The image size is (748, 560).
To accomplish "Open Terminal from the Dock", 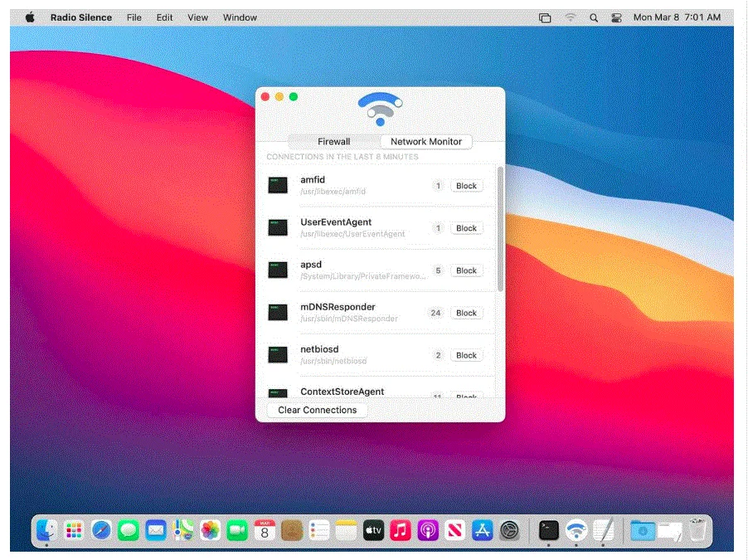I will (549, 530).
